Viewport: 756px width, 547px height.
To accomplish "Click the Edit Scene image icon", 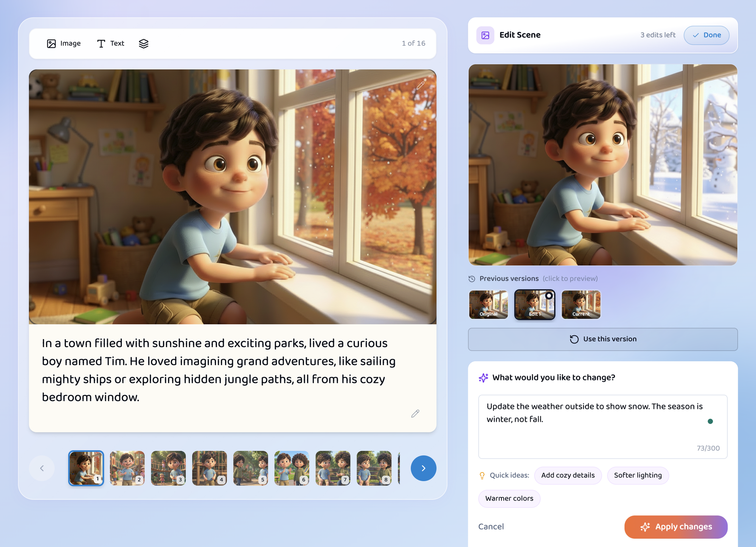I will pos(485,35).
